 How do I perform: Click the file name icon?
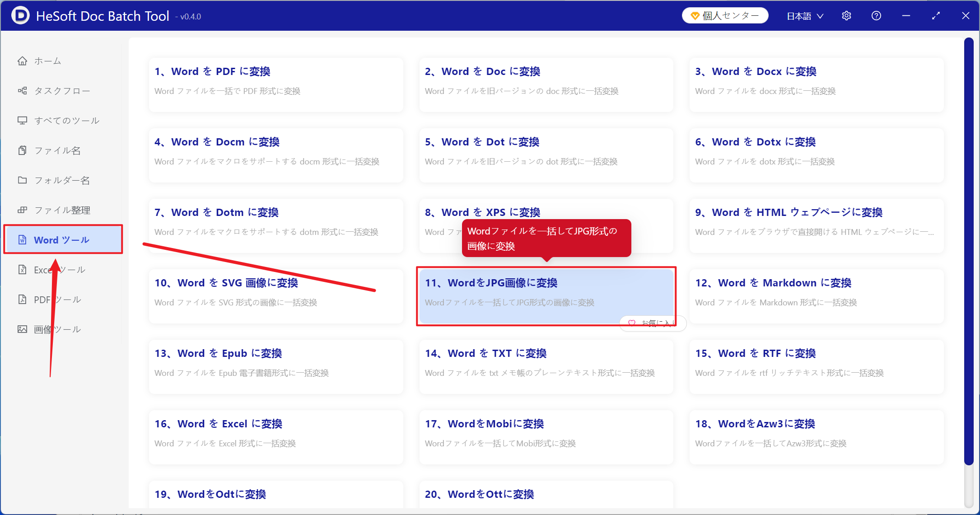tap(22, 150)
